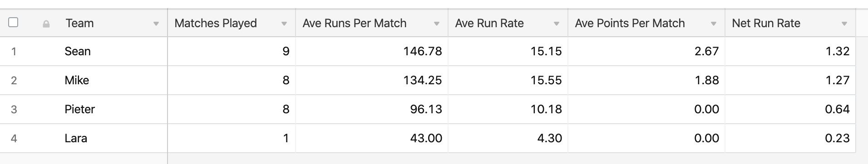Click the lock icon beside Team
This screenshot has height=164, width=868.
(x=46, y=24)
